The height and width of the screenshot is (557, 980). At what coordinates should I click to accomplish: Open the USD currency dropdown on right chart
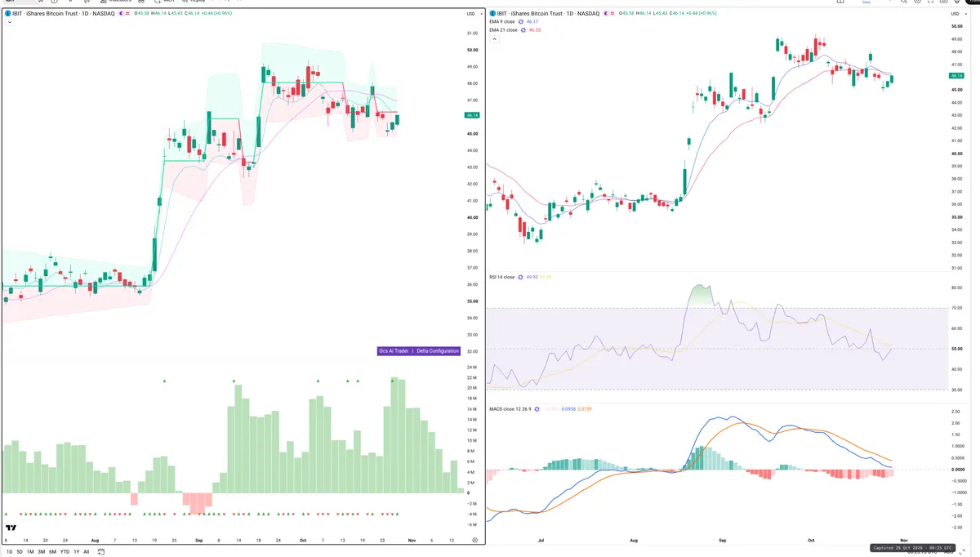point(959,14)
